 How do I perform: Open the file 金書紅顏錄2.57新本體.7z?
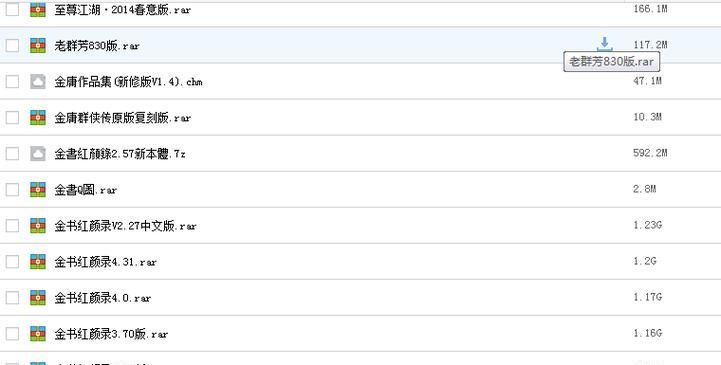pos(120,154)
